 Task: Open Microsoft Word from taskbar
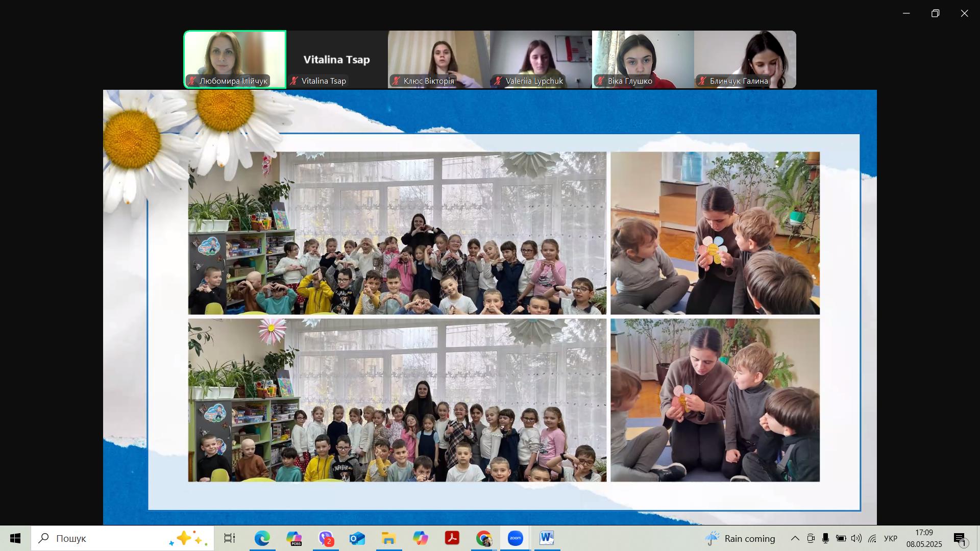click(x=547, y=538)
